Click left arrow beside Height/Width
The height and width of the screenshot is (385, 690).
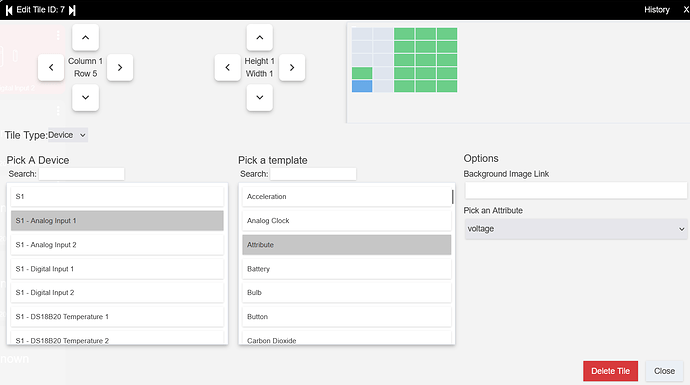[228, 67]
